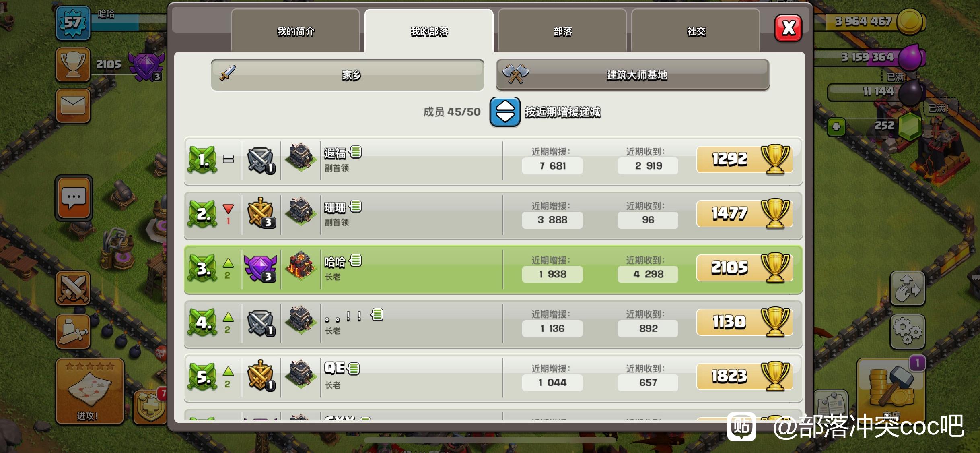Click the green plus gem icon

[836, 127]
